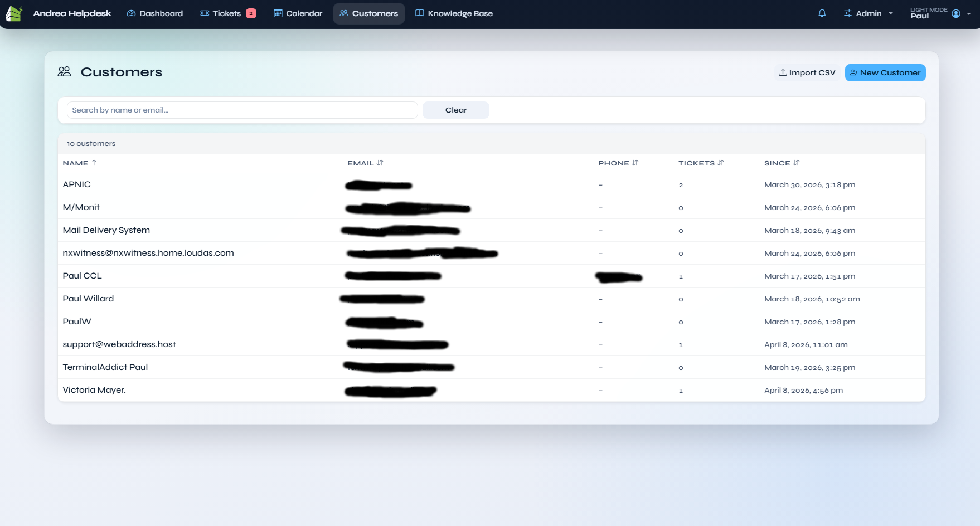Open the Calendar page
The width and height of the screenshot is (980, 526).
click(x=298, y=13)
